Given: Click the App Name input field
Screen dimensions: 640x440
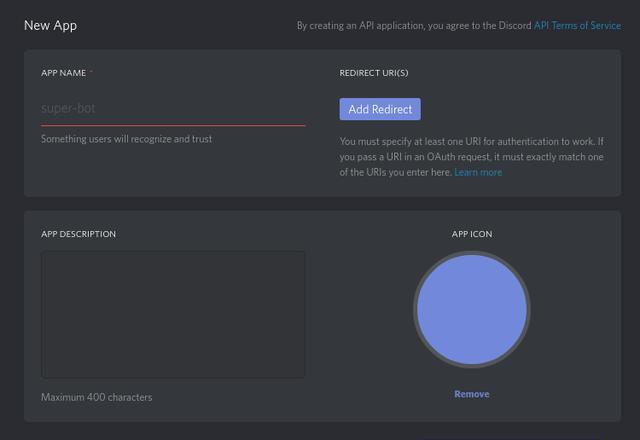Looking at the screenshot, I should point(173,109).
